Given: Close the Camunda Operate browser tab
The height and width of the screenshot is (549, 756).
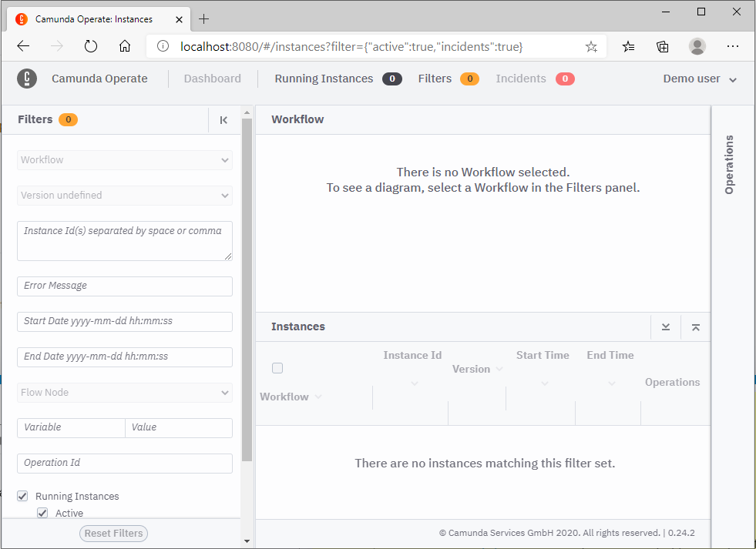Looking at the screenshot, I should pos(179,19).
